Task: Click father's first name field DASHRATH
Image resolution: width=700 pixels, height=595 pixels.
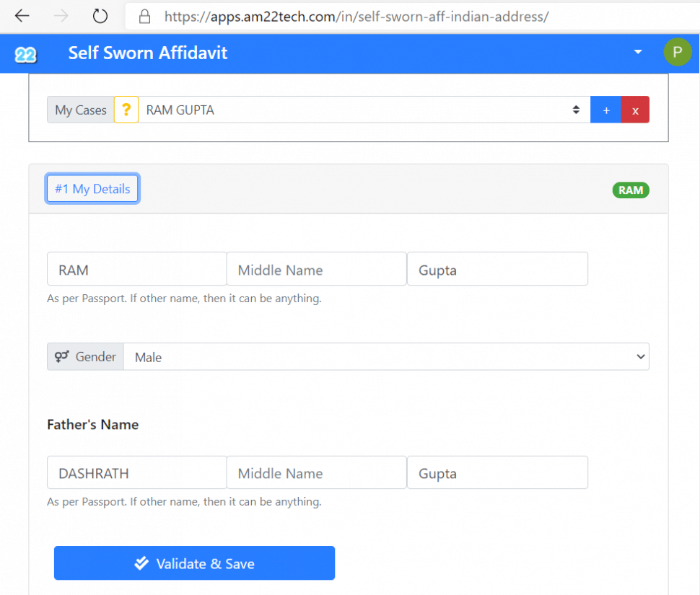Action: (136, 473)
